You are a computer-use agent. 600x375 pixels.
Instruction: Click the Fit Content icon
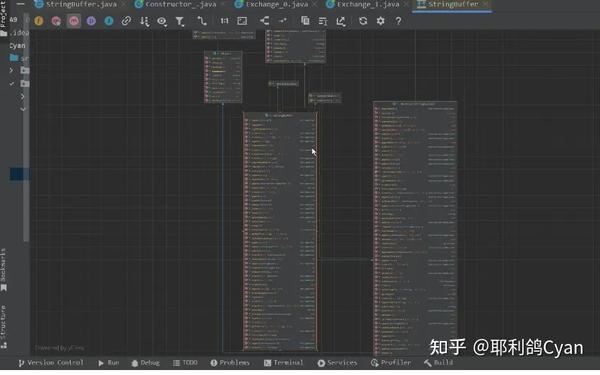click(x=242, y=21)
